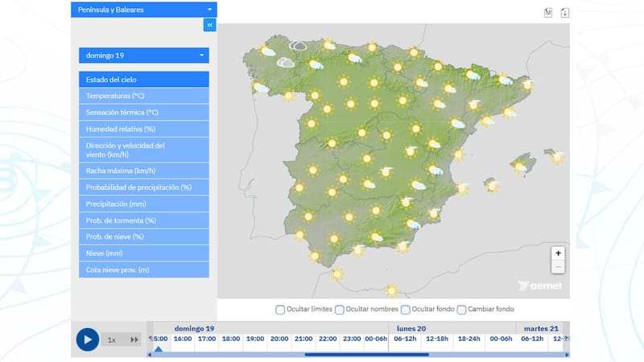Select Prob. de nieve (%) layer
This screenshot has width=644, height=362.
(x=144, y=237)
